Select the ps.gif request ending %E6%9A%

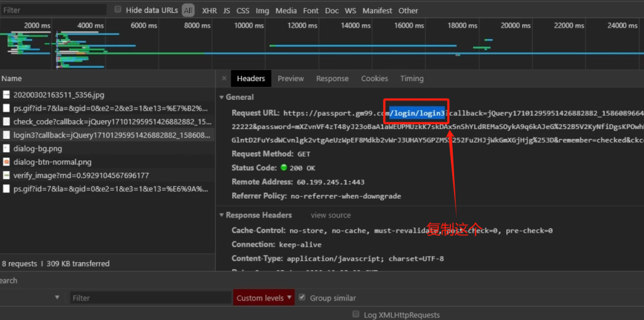click(x=108, y=189)
